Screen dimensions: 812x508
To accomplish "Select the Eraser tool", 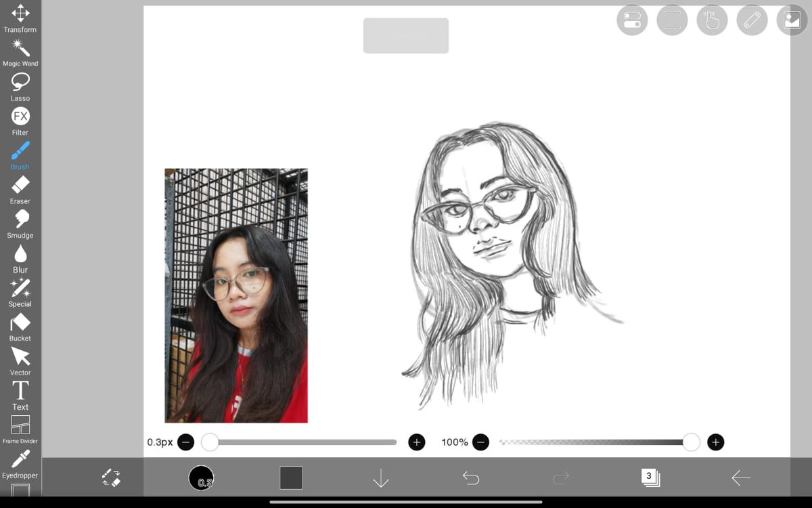I will click(x=20, y=190).
